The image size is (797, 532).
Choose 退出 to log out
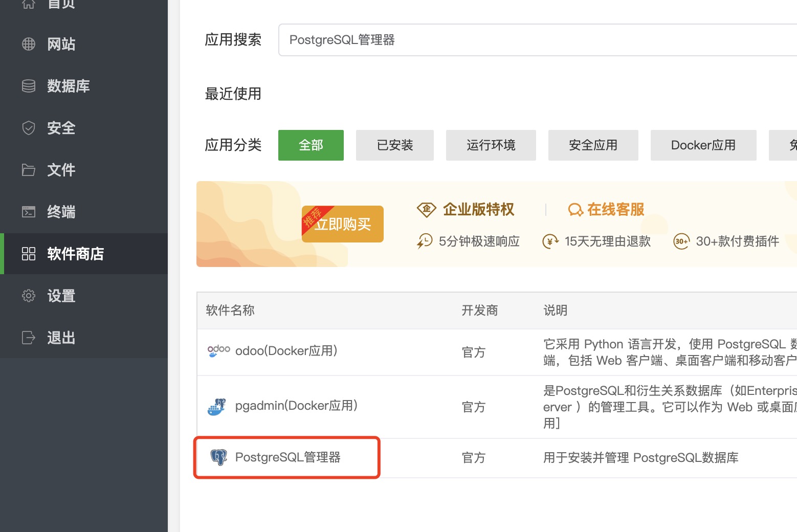pos(84,338)
